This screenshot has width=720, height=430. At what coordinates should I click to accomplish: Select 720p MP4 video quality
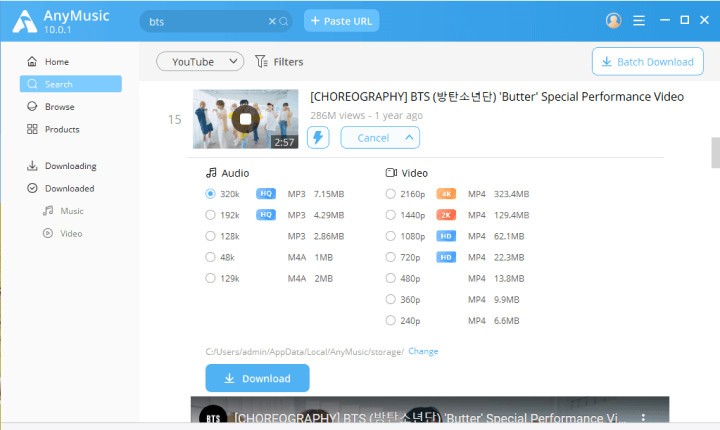390,257
